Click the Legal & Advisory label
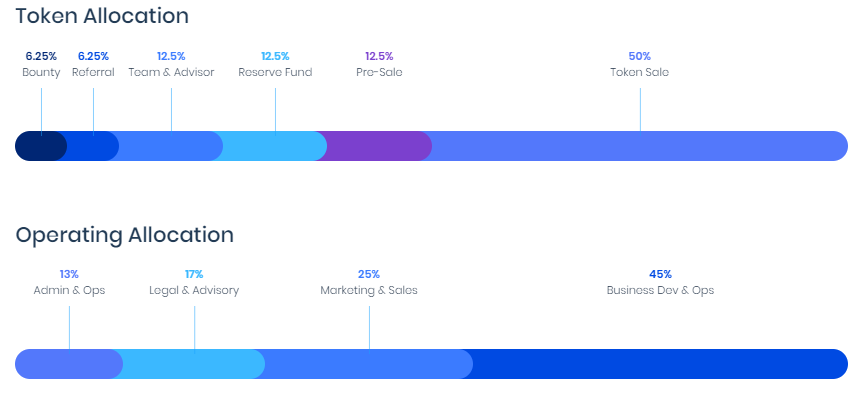The height and width of the screenshot is (395, 857). tap(194, 290)
